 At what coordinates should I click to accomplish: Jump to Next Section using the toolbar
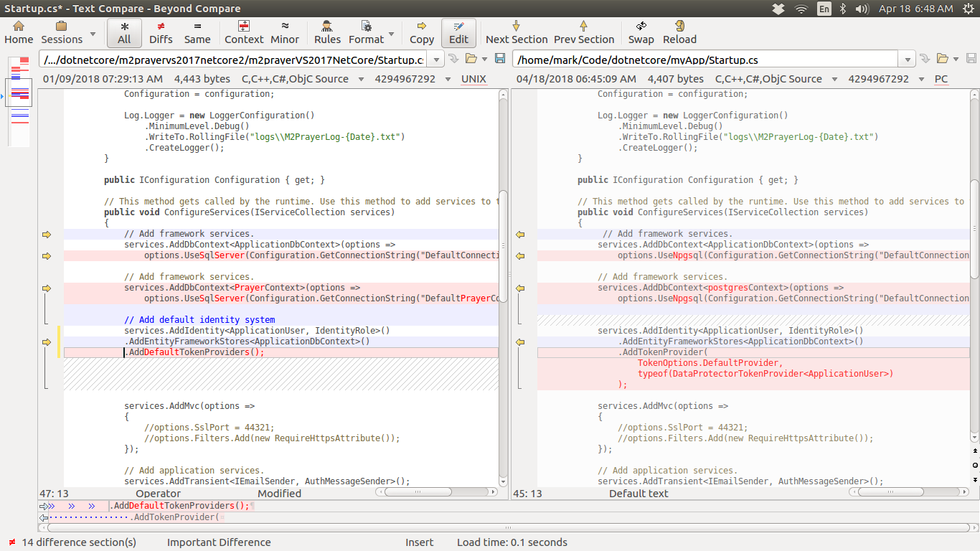(x=516, y=33)
